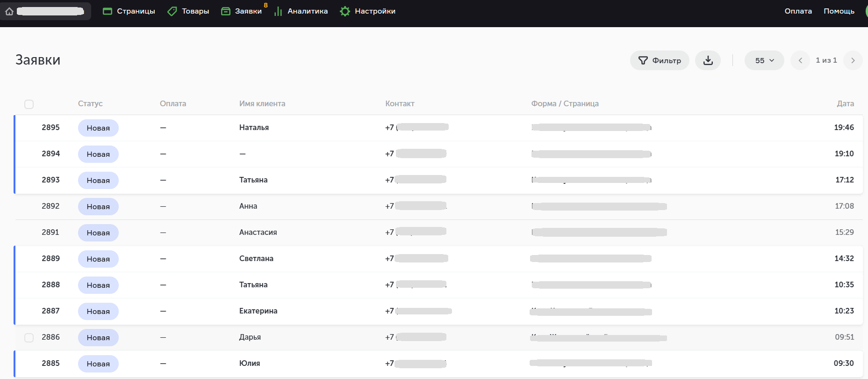Click the time 10:23
Image resolution: width=868 pixels, height=379 pixels.
pos(844,311)
